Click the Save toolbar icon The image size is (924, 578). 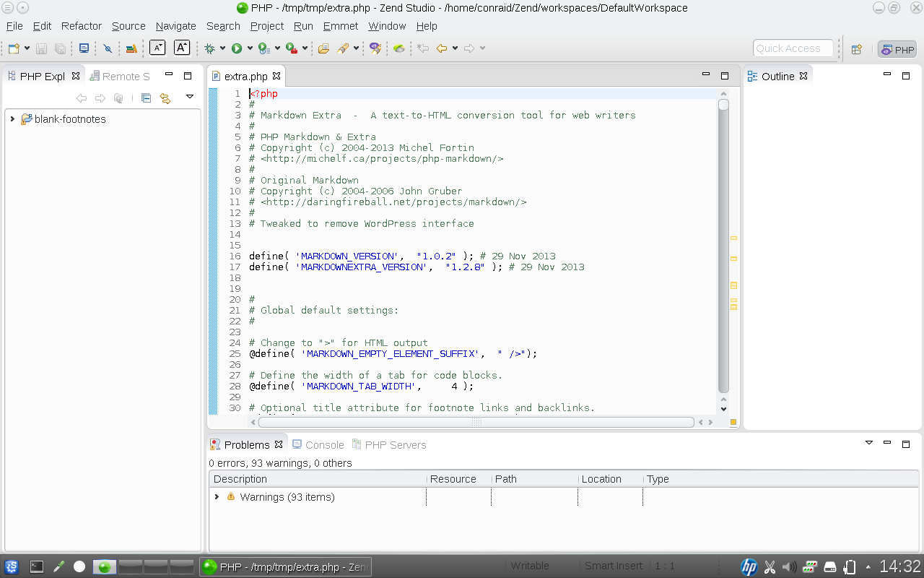pos(42,48)
